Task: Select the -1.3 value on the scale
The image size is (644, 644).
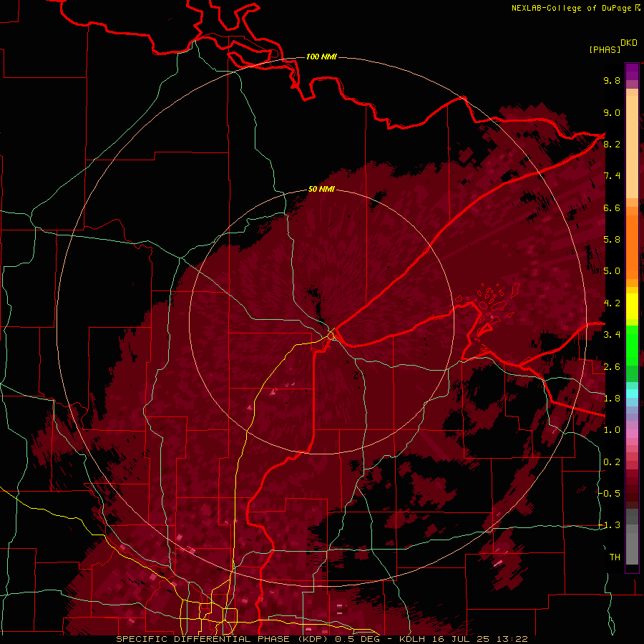Action: point(610,526)
